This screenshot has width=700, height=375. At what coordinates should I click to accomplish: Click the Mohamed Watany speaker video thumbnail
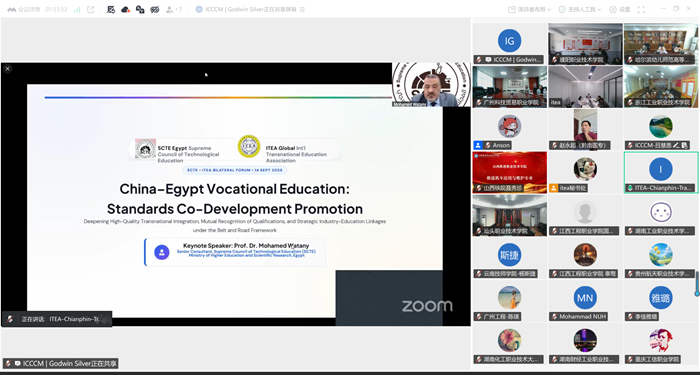(x=431, y=85)
